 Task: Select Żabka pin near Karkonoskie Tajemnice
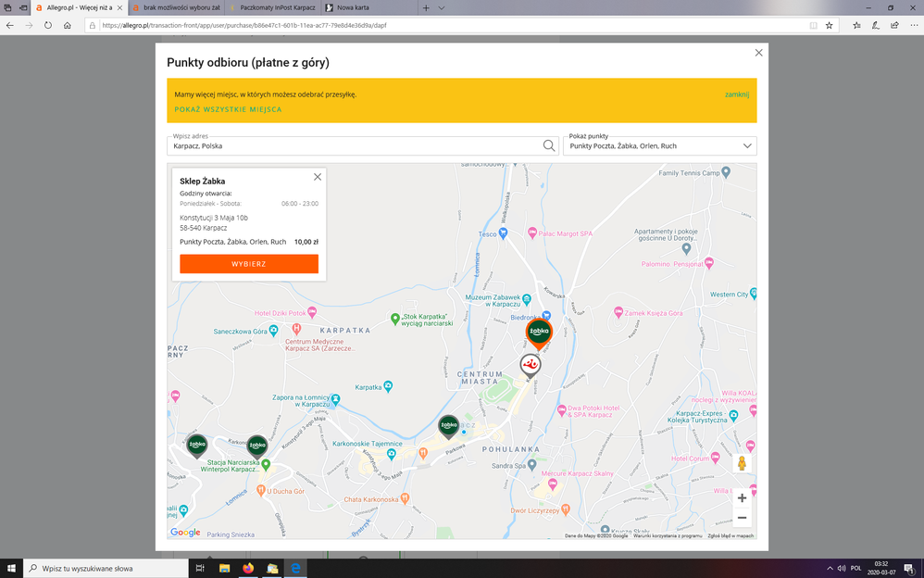tap(448, 425)
